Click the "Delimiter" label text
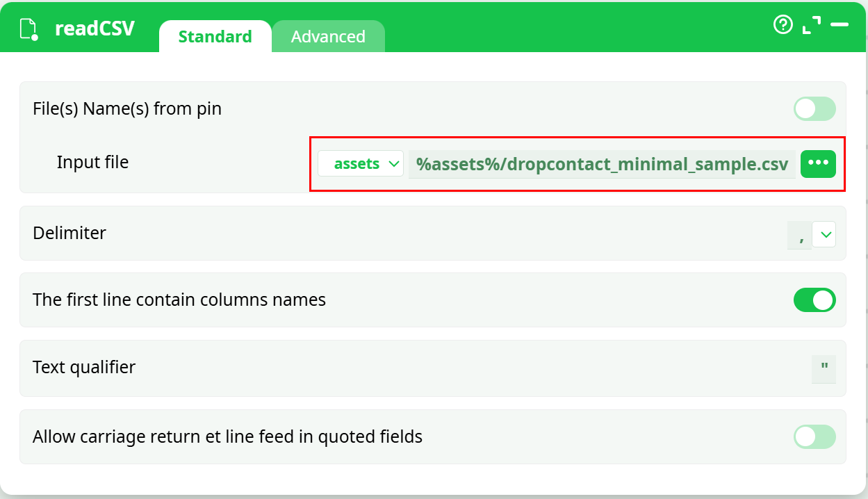This screenshot has width=868, height=499. (x=69, y=233)
